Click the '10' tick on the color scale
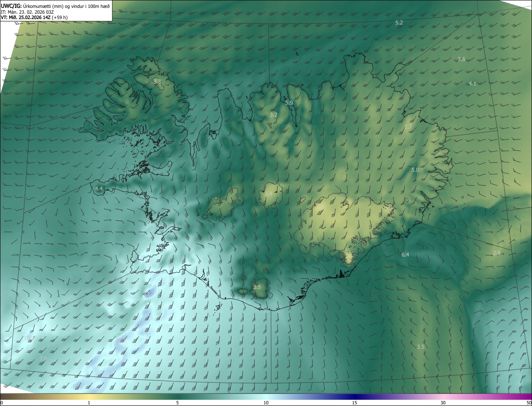The image size is (532, 406). [266, 403]
